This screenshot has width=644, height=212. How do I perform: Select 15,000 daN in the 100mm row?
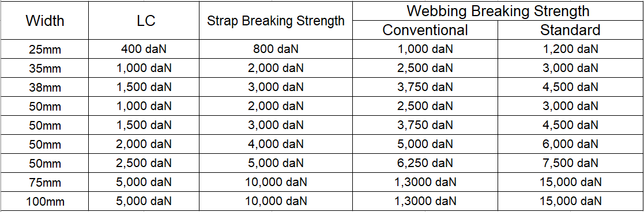point(570,201)
